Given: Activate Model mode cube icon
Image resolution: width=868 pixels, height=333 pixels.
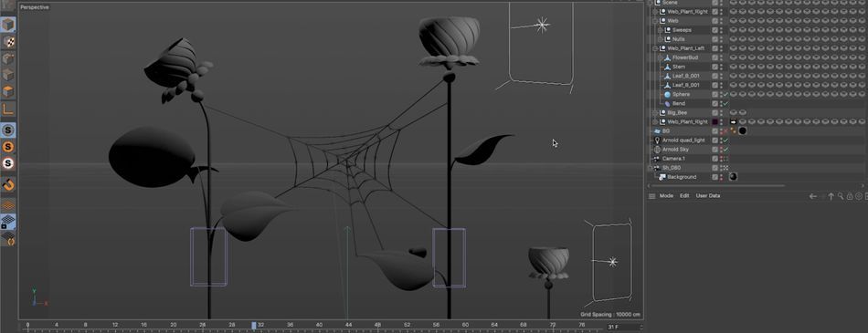Looking at the screenshot, I should [7, 25].
